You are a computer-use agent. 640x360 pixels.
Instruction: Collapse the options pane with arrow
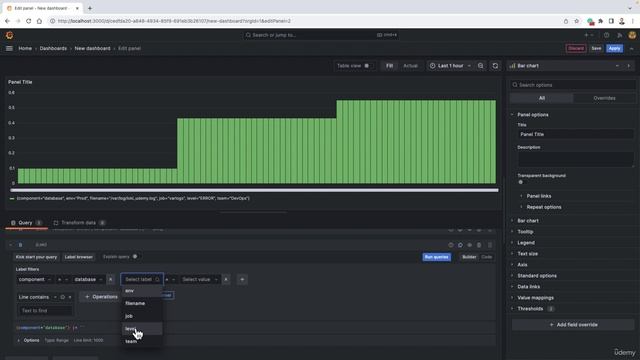point(629,66)
